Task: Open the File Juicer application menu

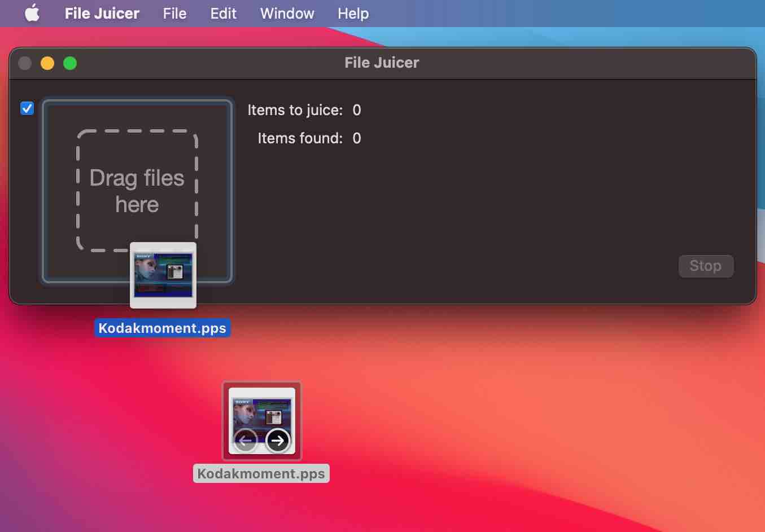Action: [x=102, y=13]
